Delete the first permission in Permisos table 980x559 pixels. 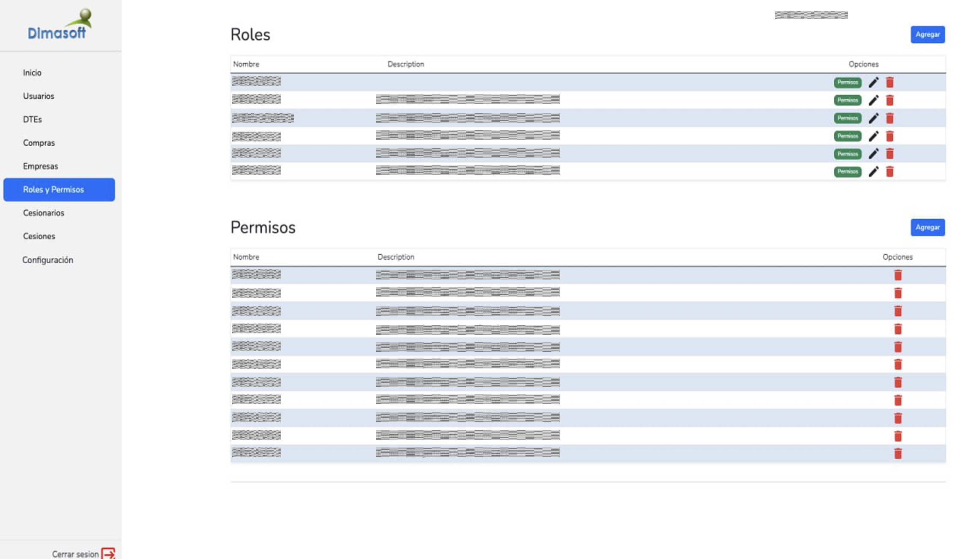tap(898, 275)
